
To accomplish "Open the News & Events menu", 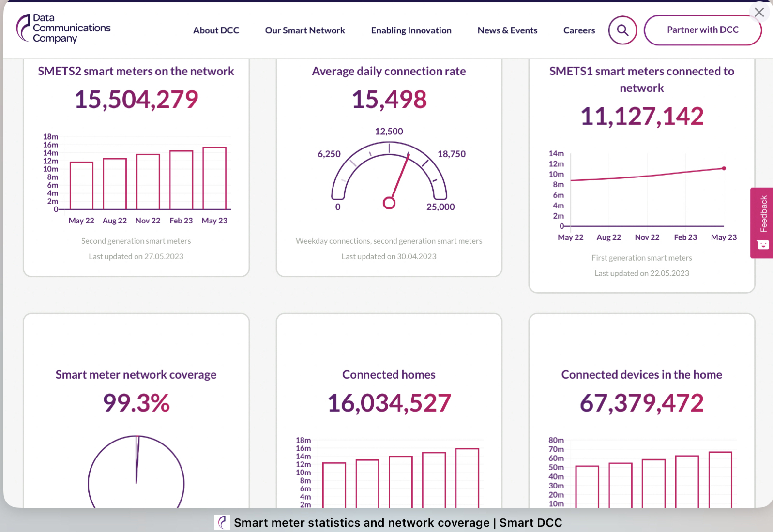I will tap(507, 30).
